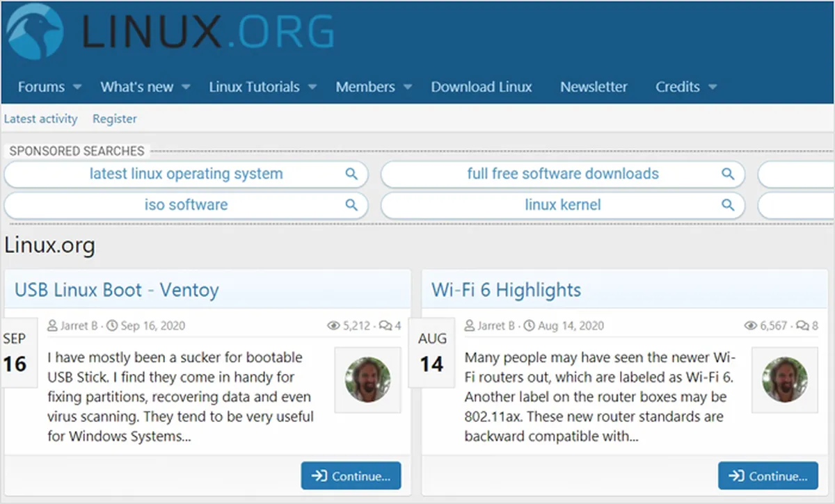This screenshot has height=504, width=835.
Task: Open author avatar in USB Linux Boot post
Action: click(367, 380)
